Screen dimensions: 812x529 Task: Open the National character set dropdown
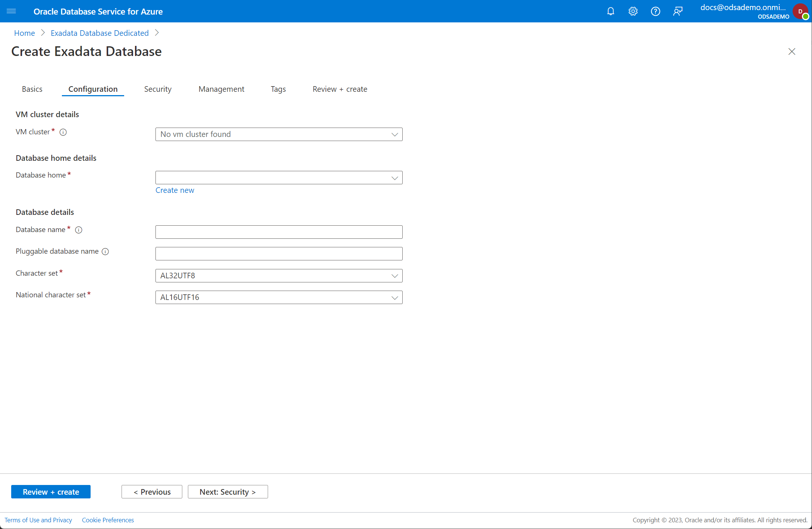coord(278,297)
